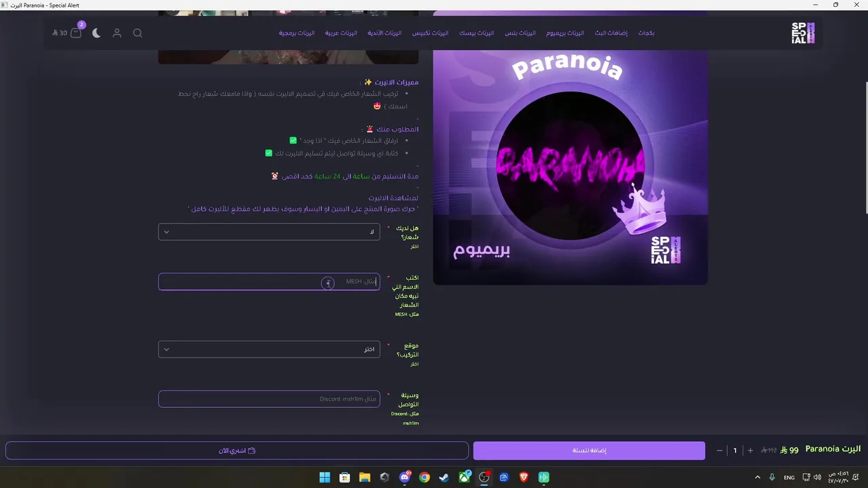Open the اليرتات تكبيس menu item

point(430,33)
